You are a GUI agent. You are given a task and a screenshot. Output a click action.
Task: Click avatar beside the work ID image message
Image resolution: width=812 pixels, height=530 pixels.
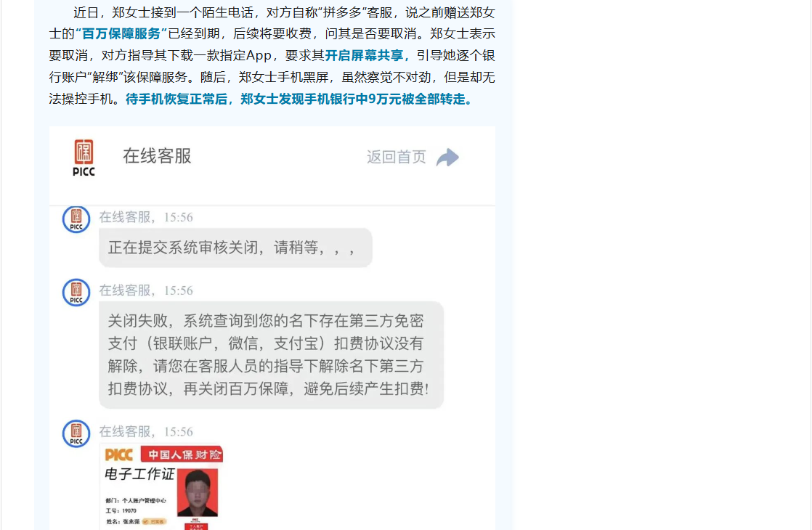76,433
